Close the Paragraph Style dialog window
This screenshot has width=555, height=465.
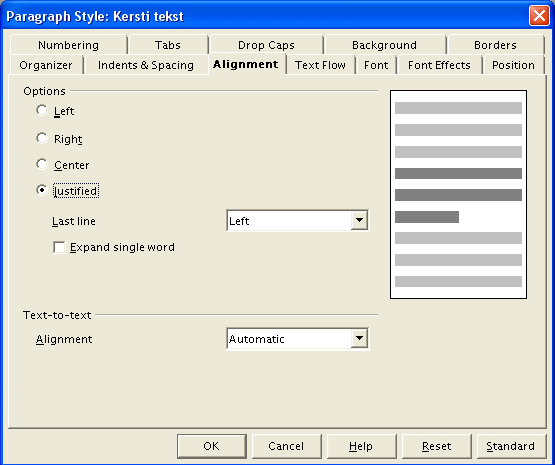click(x=539, y=16)
